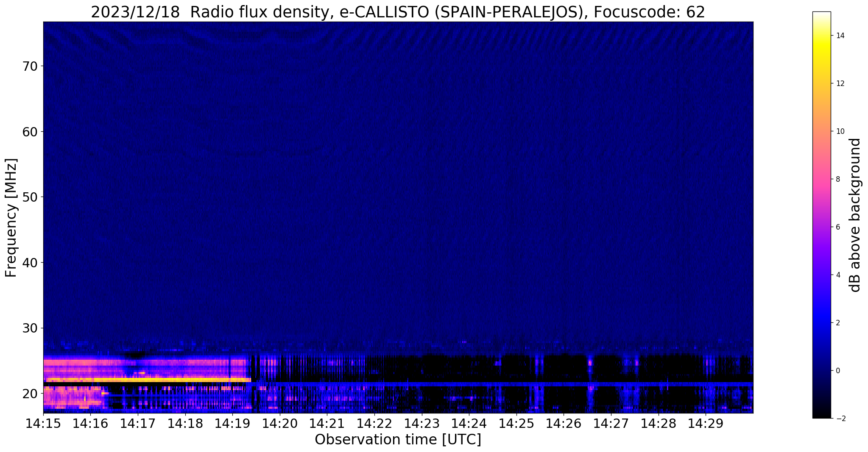Click the 8 tick on the colorbar

tap(837, 179)
